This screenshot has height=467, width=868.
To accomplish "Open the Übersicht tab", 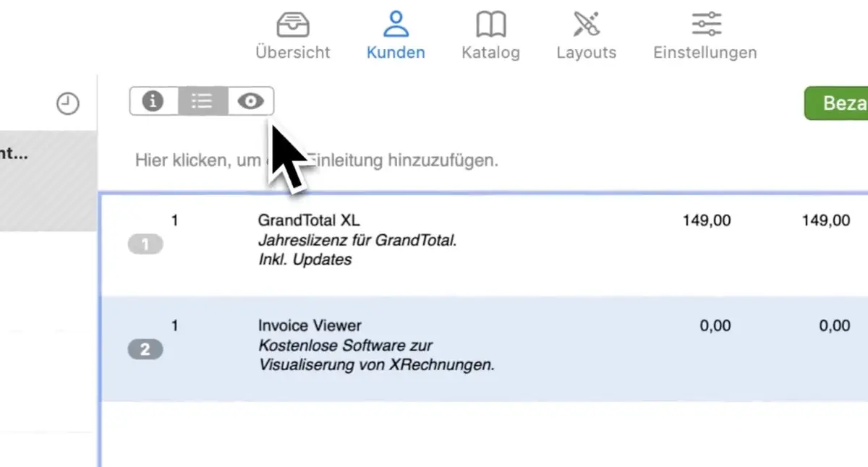I will coord(293,36).
